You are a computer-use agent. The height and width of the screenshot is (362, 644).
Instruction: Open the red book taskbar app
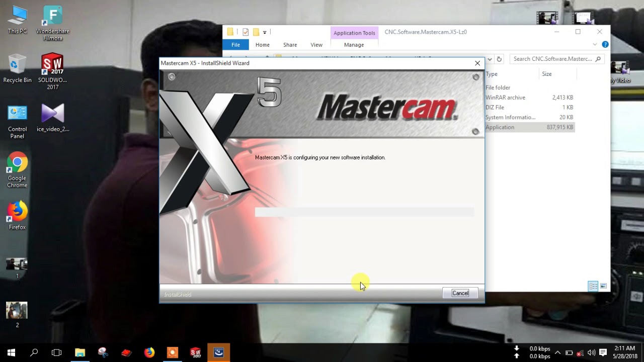tap(126, 352)
